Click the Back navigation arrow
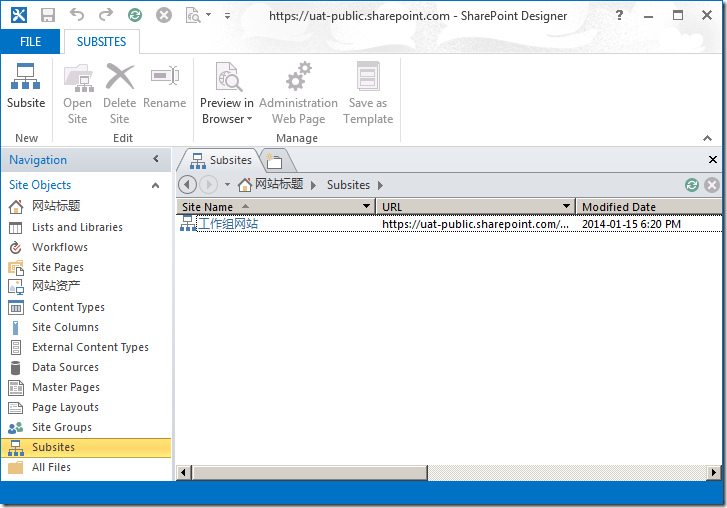This screenshot has width=727, height=508. point(187,184)
